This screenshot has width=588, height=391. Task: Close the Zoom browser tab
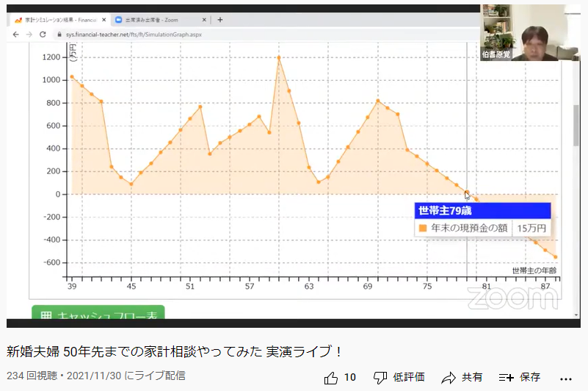coord(204,20)
